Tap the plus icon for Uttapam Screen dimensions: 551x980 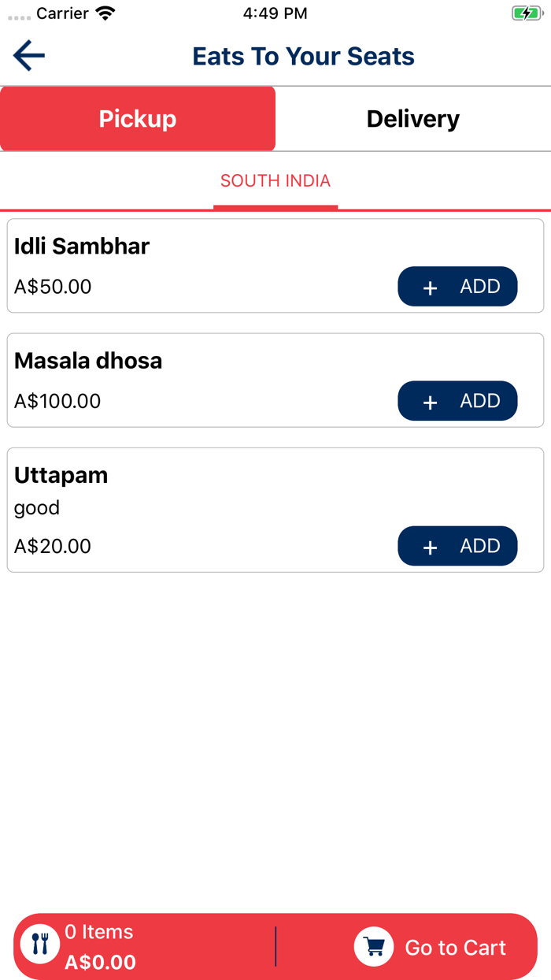430,547
